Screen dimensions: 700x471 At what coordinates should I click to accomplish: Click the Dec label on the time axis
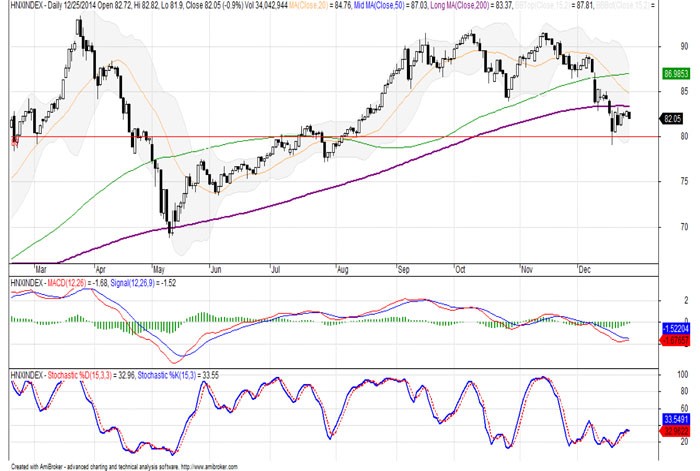coord(585,269)
